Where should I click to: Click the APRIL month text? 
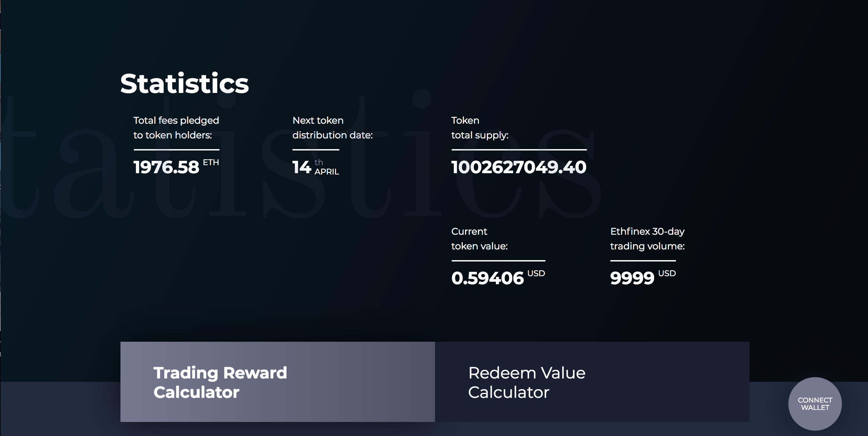[327, 172]
